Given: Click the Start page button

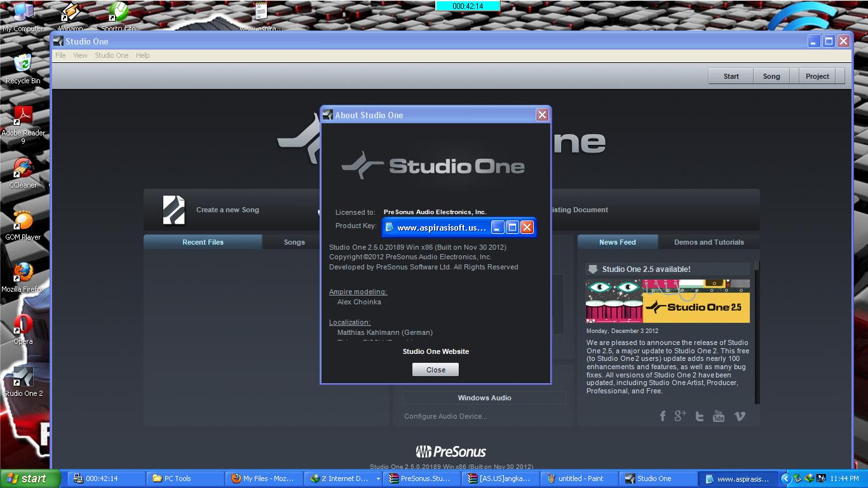Looking at the screenshot, I should [x=731, y=76].
